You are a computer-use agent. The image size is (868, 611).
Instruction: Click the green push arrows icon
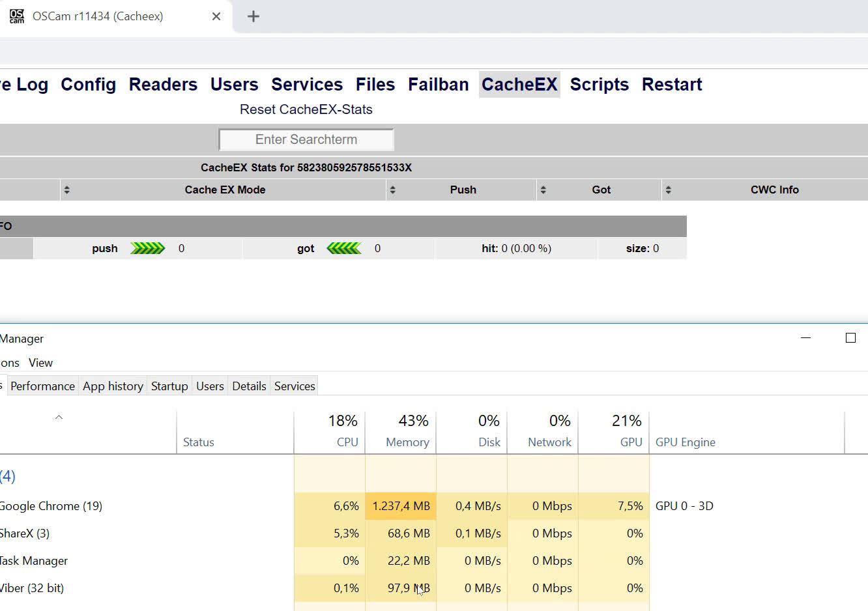pyautogui.click(x=148, y=248)
